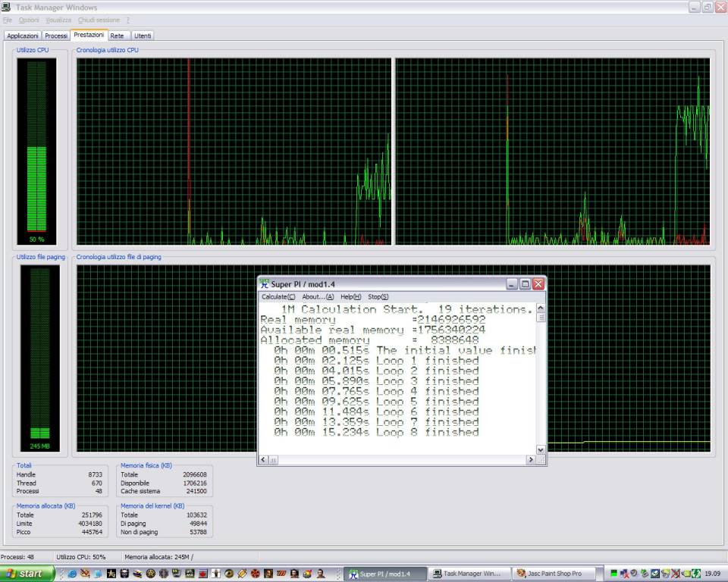Click the Non di paging value 53788
Screen dimensions: 728x582
point(198,532)
